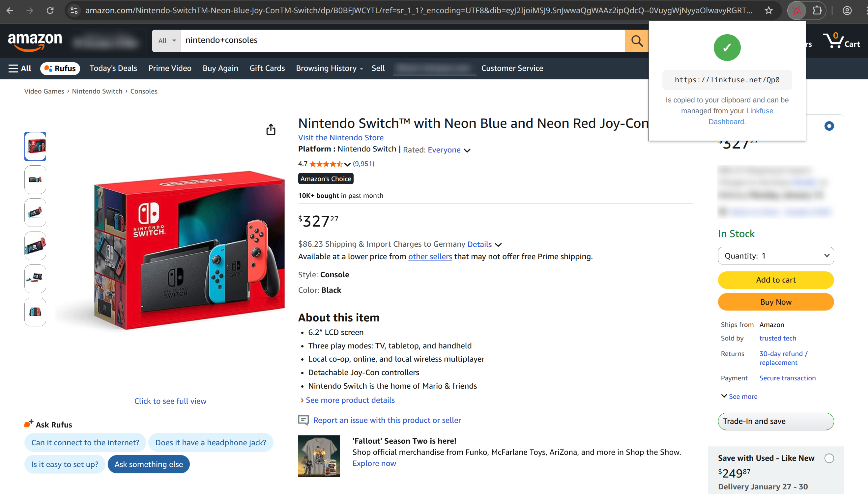868x494 pixels.
Task: Open the All departments search dropdown
Action: (x=166, y=41)
